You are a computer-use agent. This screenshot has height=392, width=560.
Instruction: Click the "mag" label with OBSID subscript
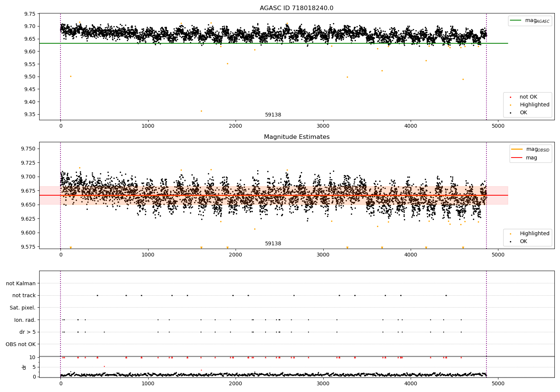click(x=538, y=150)
